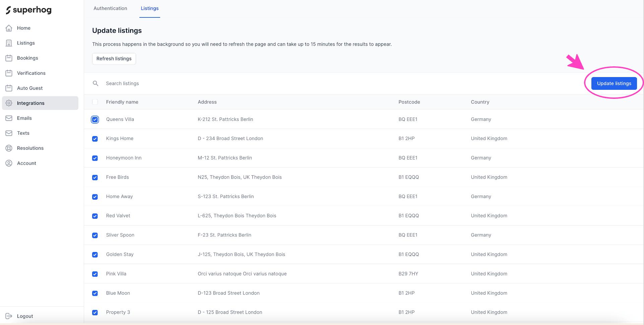The width and height of the screenshot is (644, 325).
Task: Click the blue Update listings button
Action: coord(614,83)
